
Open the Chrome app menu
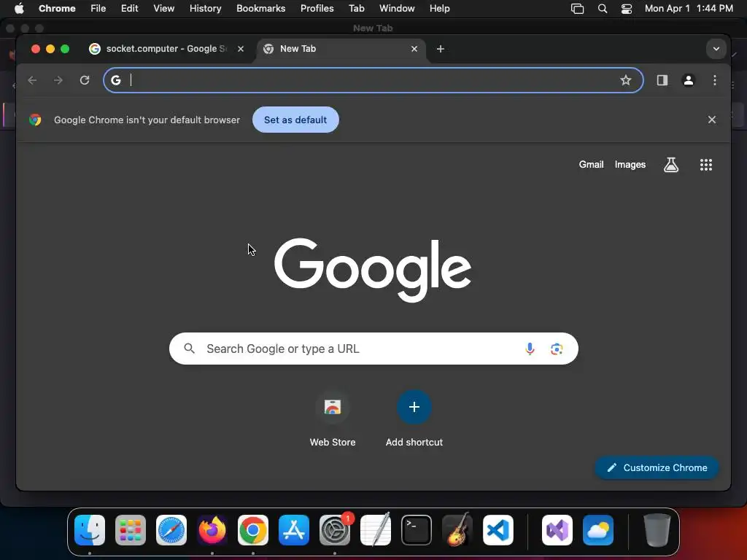coord(57,8)
